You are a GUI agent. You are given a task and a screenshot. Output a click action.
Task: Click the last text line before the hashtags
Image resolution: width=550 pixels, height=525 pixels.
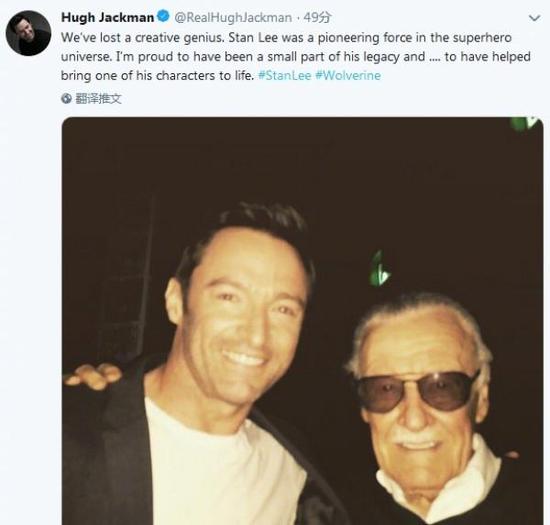(157, 76)
